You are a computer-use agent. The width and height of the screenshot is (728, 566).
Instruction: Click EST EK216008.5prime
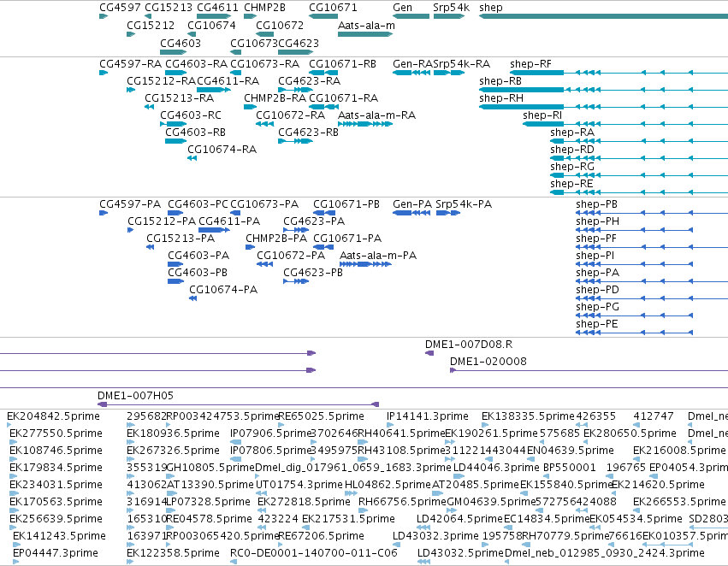(679, 451)
